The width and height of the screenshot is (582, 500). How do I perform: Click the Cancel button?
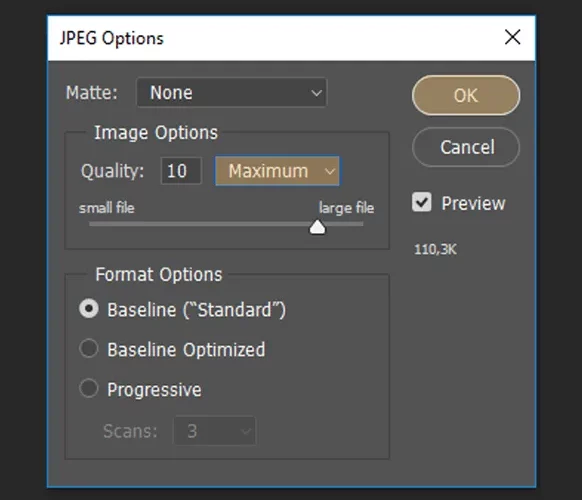[466, 147]
